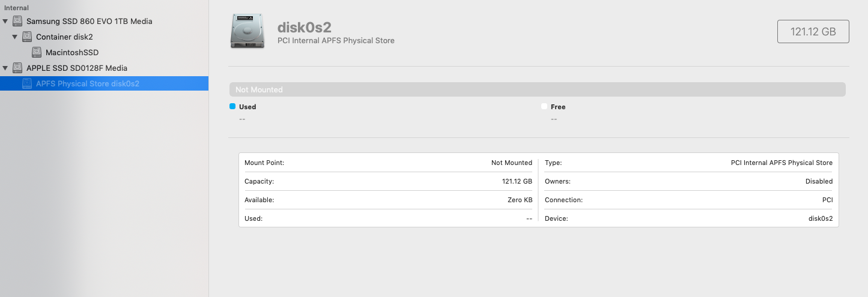Collapse the Samsung SSD 860 EVO tree

pyautogui.click(x=5, y=21)
